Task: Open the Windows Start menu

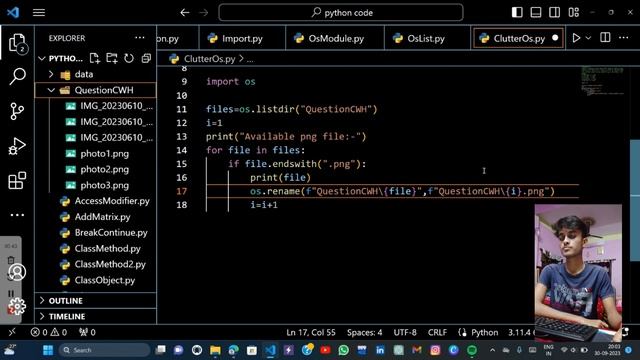Action: pos(48,350)
